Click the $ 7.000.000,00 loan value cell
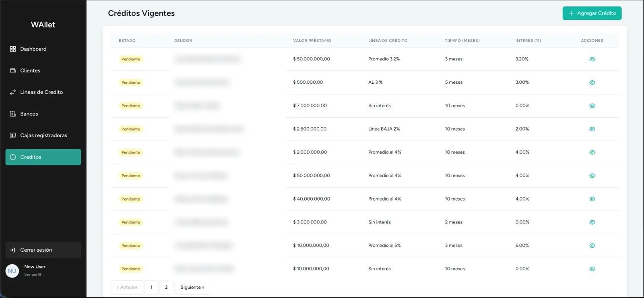This screenshot has height=298, width=644. pos(310,106)
